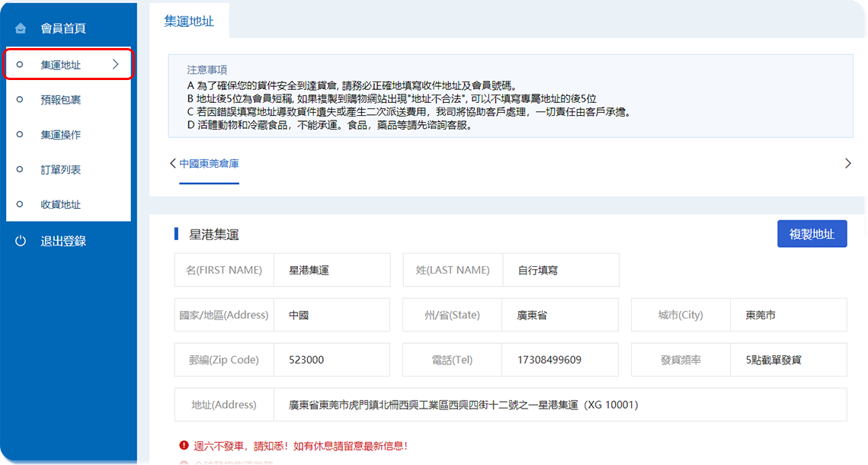Click the power icon beside 退出登錄
This screenshot has height=465, width=868.
[x=21, y=241]
